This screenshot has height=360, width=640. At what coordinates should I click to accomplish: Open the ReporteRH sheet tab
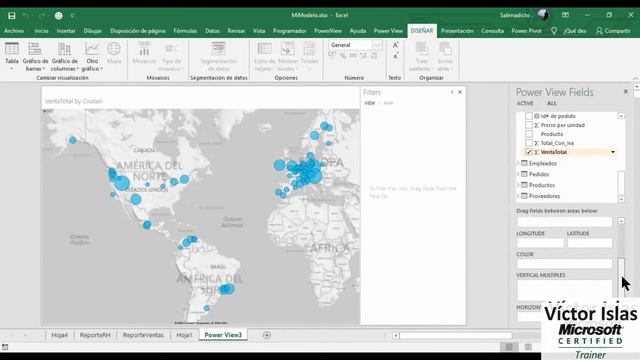95,335
